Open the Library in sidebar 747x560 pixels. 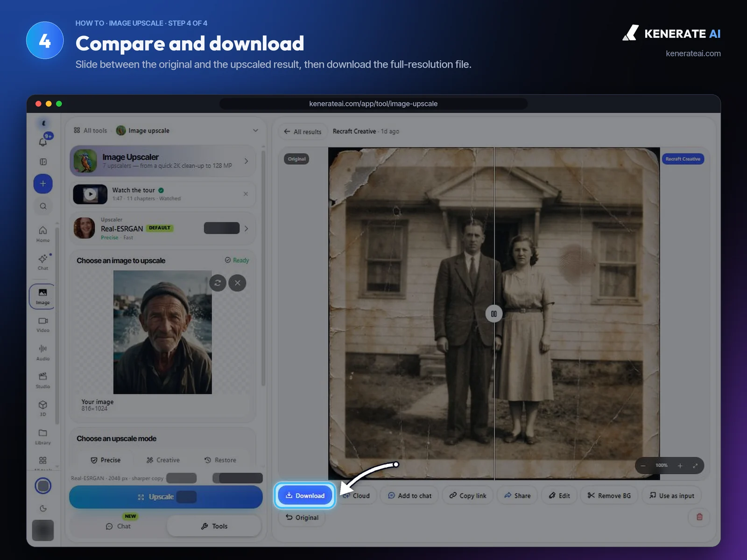[x=43, y=436]
